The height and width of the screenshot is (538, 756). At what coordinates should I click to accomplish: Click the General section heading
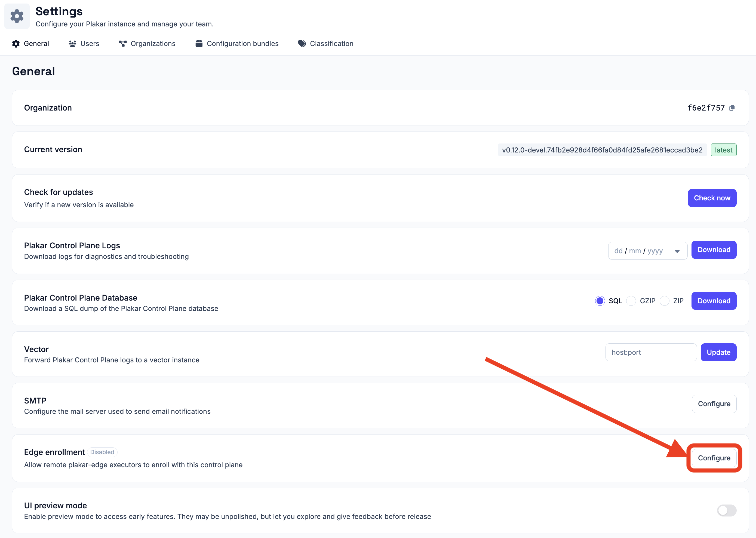33,71
